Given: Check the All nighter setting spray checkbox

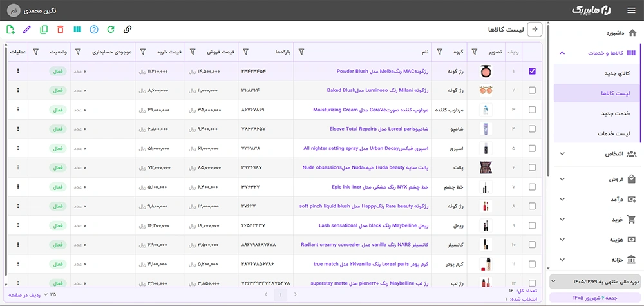Looking at the screenshot, I should pos(533,148).
